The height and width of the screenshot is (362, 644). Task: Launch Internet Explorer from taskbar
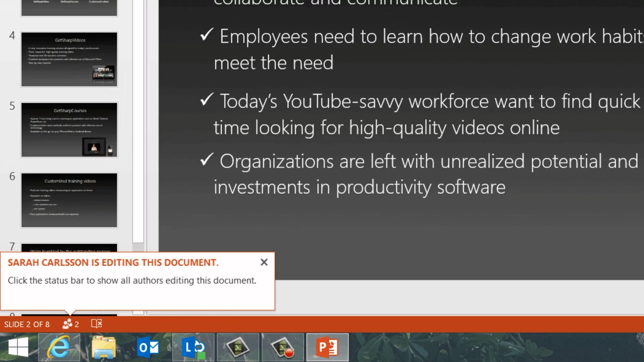click(59, 347)
